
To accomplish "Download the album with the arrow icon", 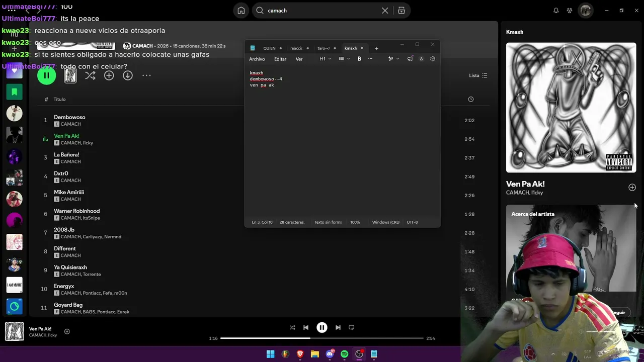I will 128,75.
